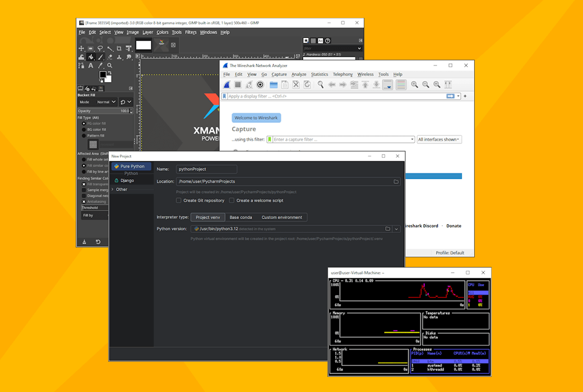
Task: Click the swap foreground/background colors arrow in GIMP
Action: click(x=109, y=73)
